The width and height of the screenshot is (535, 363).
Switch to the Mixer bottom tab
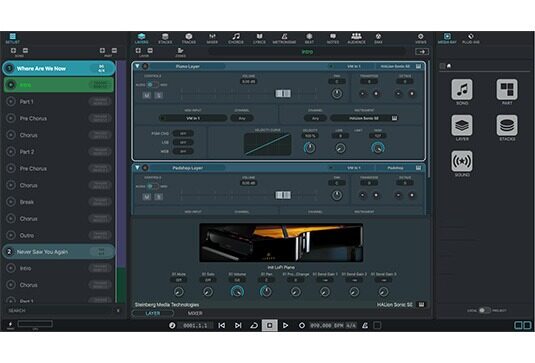(195, 313)
